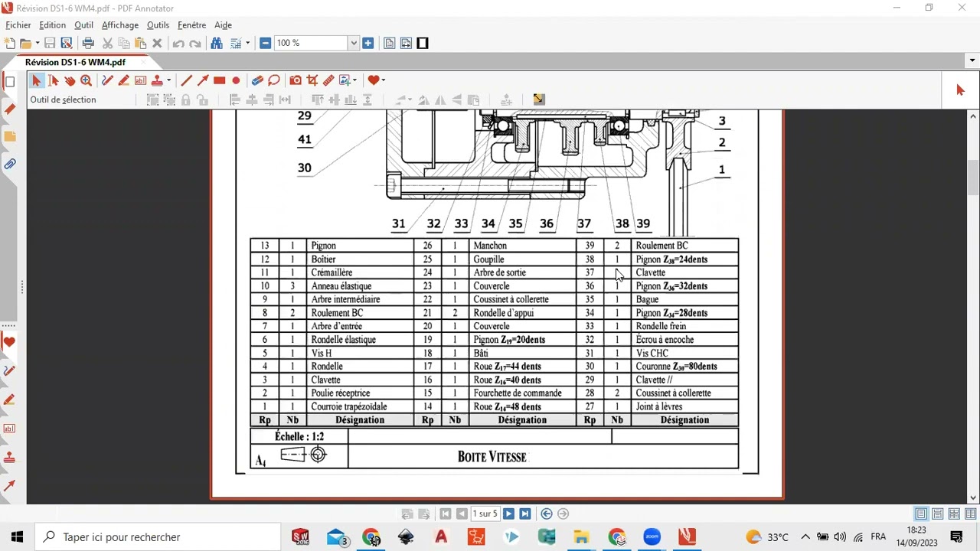Click the Undo arrow

coord(178,44)
